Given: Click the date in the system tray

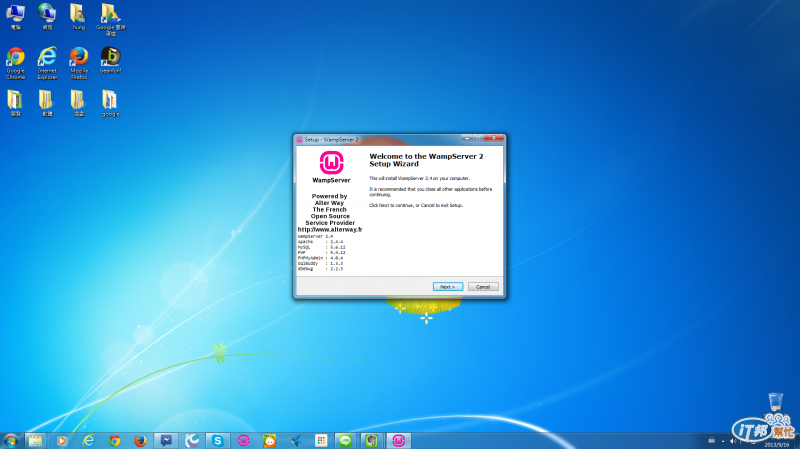Looking at the screenshot, I should click(x=777, y=445).
